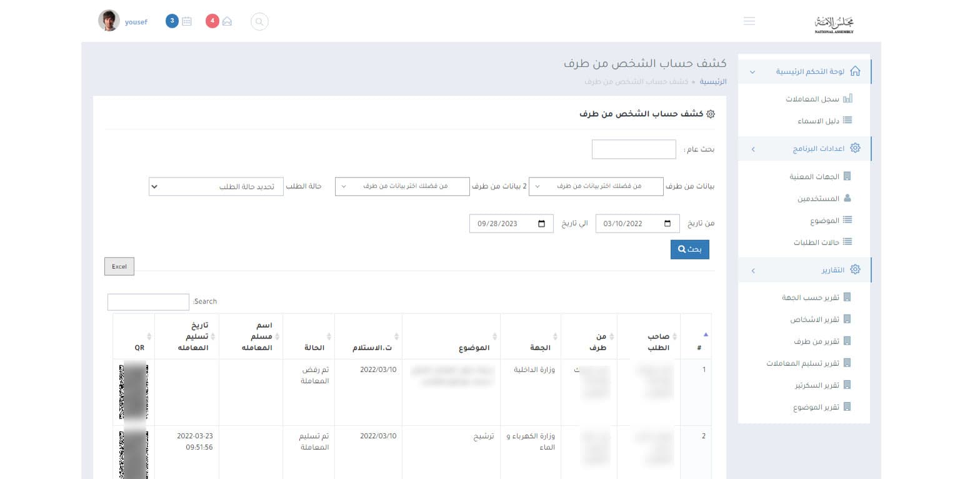Click the building icon next to تقرير حسب الجهة
This screenshot has width=980, height=479.
847,297
